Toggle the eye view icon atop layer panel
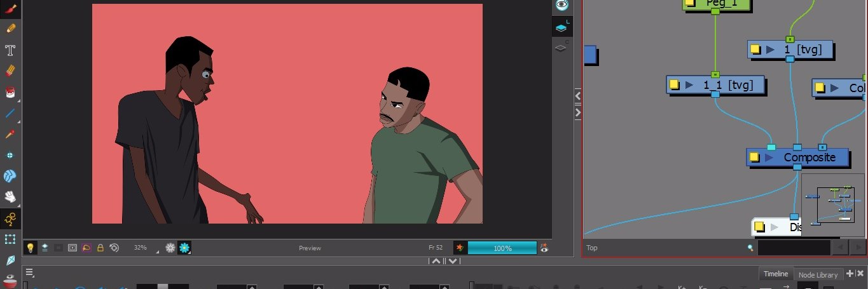The image size is (868, 289). click(x=561, y=5)
